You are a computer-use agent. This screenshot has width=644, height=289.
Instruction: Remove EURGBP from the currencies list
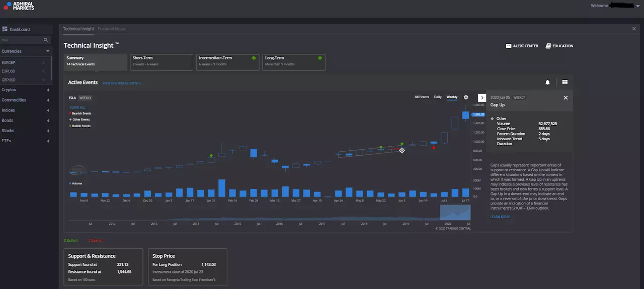(43, 63)
